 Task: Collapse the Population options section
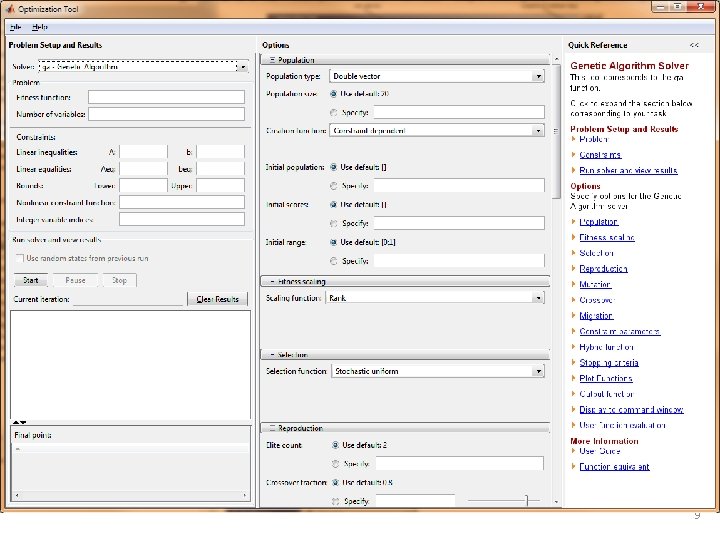[272, 60]
